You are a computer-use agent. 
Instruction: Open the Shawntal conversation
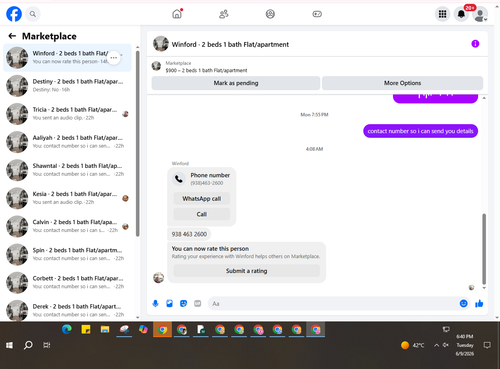coord(67,170)
